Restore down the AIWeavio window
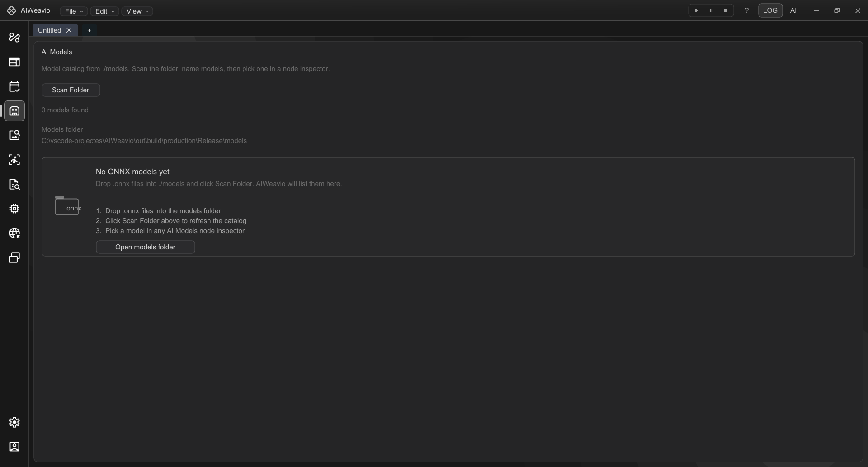 click(x=837, y=10)
